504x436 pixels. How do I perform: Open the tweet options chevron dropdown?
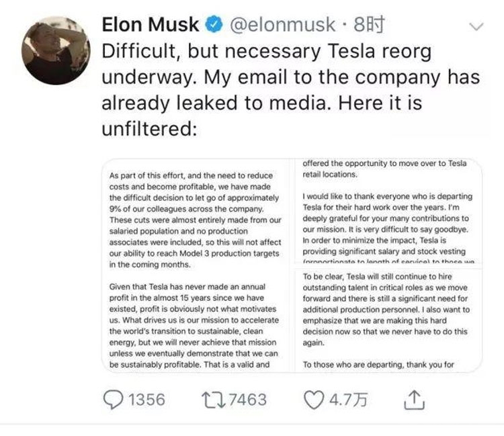[476, 27]
